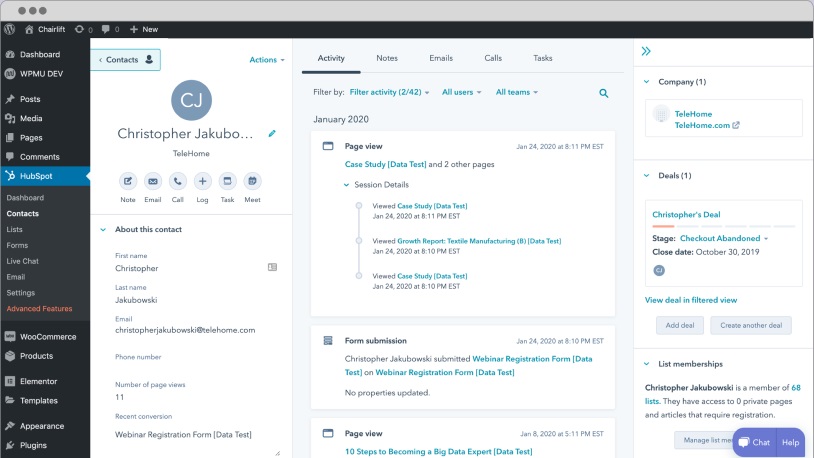814x458 pixels.
Task: Edit contact name with pencil icon
Action: [x=272, y=133]
